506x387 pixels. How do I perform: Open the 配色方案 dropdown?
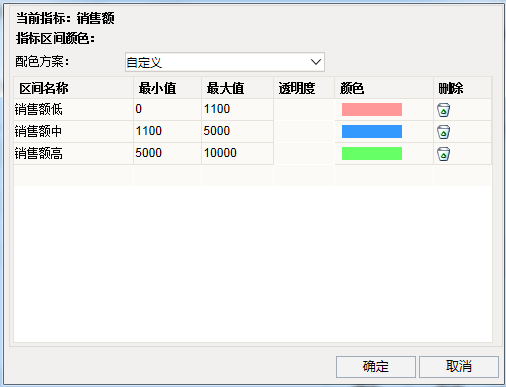[225, 62]
